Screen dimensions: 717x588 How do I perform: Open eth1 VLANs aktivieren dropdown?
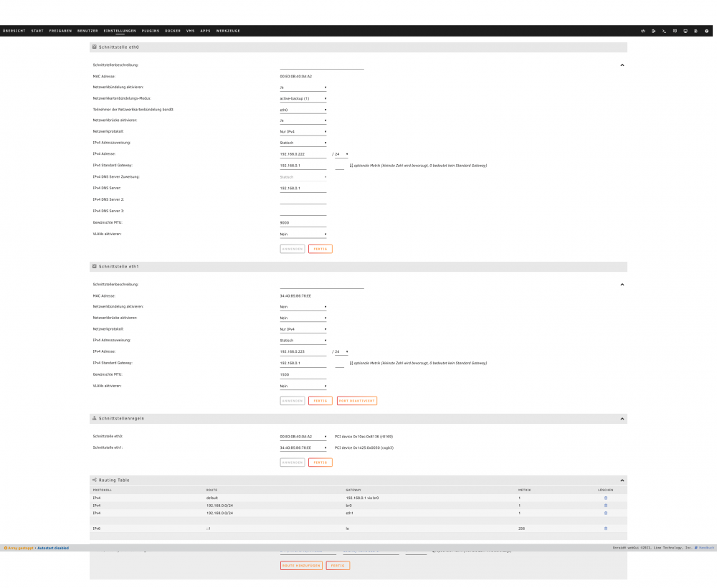point(303,386)
